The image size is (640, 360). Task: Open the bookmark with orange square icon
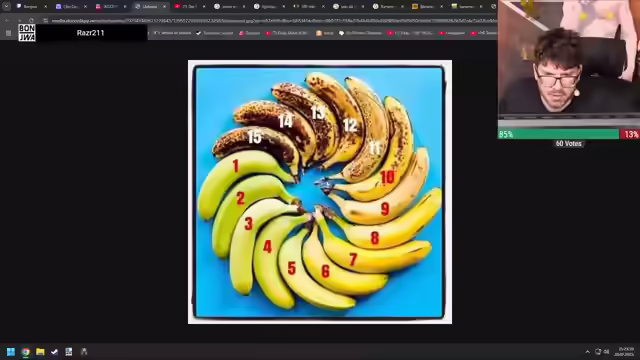tap(324, 33)
